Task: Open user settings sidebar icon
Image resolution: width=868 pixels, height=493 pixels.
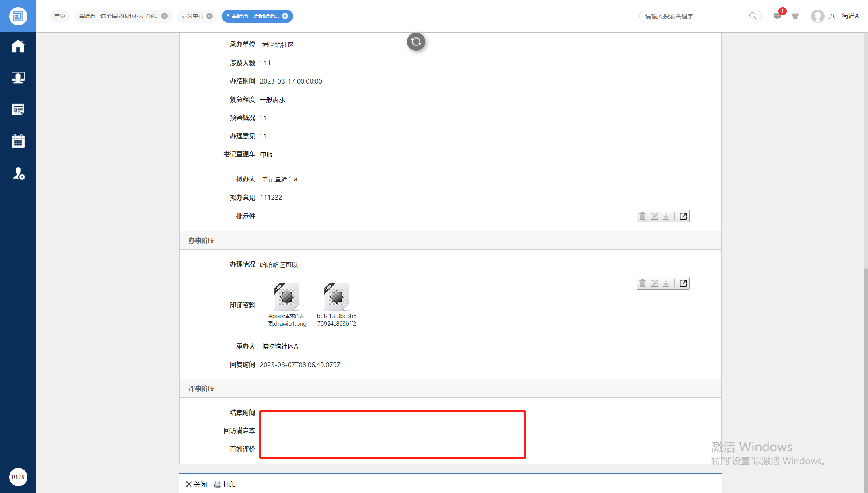Action: (x=18, y=173)
